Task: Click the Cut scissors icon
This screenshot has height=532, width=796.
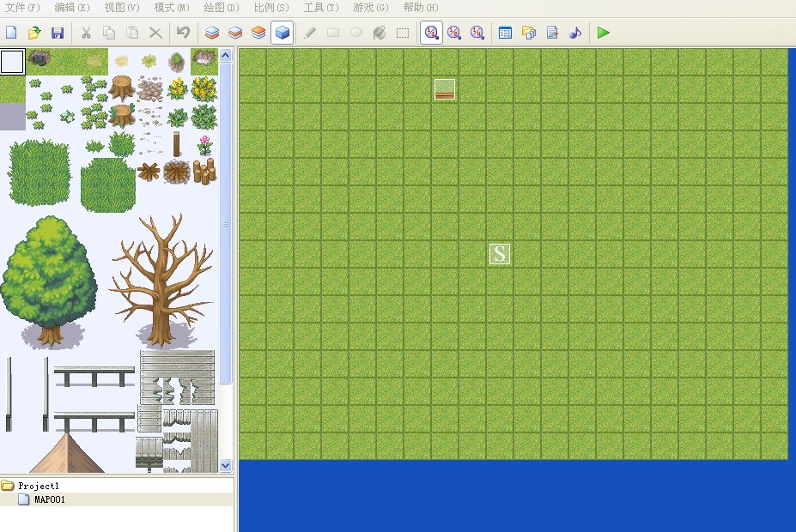Action: click(x=86, y=33)
